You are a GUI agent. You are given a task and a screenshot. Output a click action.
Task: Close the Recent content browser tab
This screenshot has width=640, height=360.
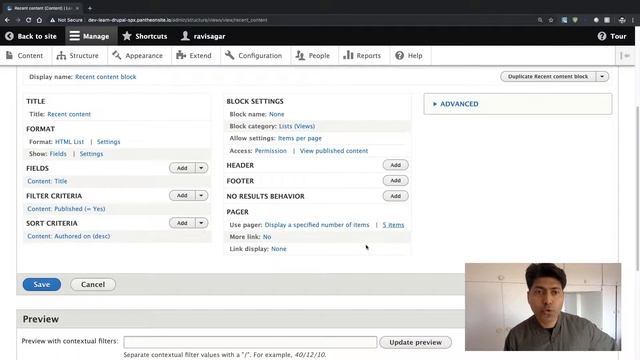coord(77,8)
